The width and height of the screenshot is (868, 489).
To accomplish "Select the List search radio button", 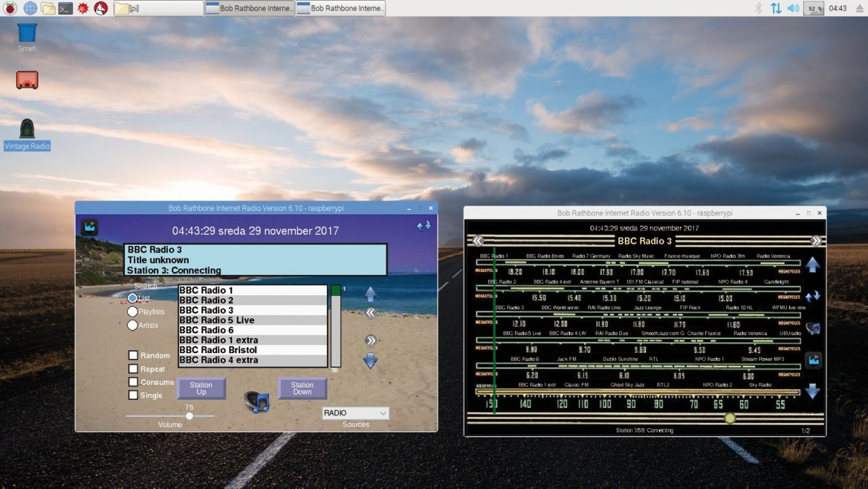I will tap(132, 298).
